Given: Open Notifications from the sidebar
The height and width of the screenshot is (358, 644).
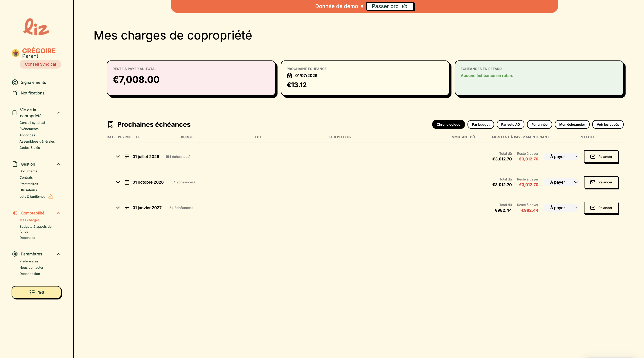Looking at the screenshot, I should pyautogui.click(x=33, y=93).
